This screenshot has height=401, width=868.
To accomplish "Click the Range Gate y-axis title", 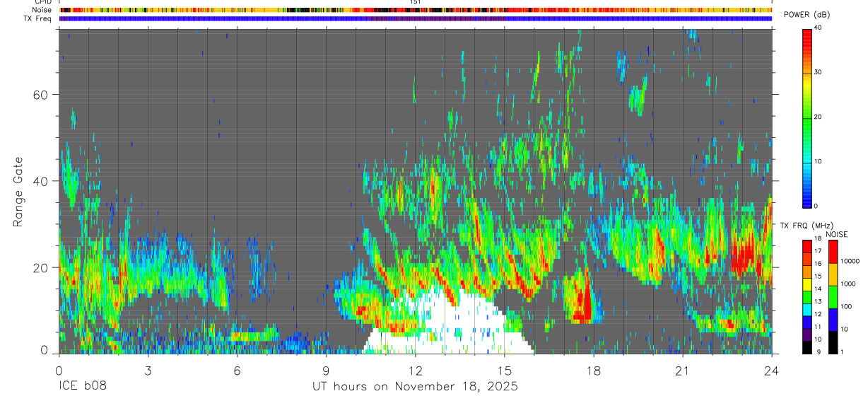I will (x=17, y=192).
